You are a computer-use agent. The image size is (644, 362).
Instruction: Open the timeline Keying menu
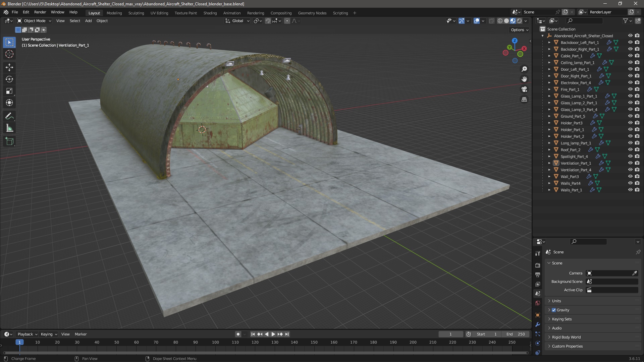49,334
